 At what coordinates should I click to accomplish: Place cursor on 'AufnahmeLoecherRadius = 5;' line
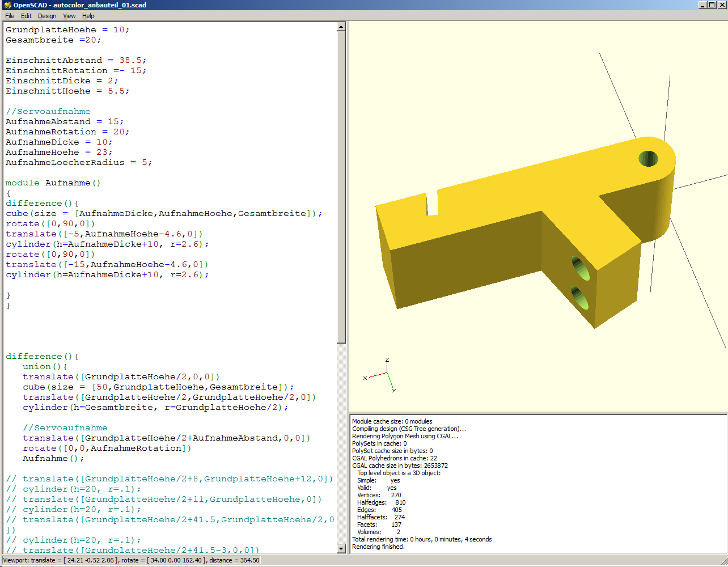(x=79, y=163)
